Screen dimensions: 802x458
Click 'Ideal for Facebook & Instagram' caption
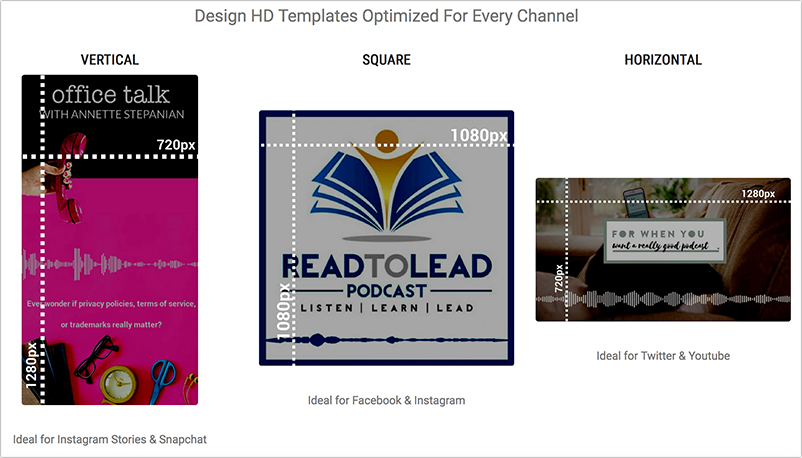pos(386,401)
